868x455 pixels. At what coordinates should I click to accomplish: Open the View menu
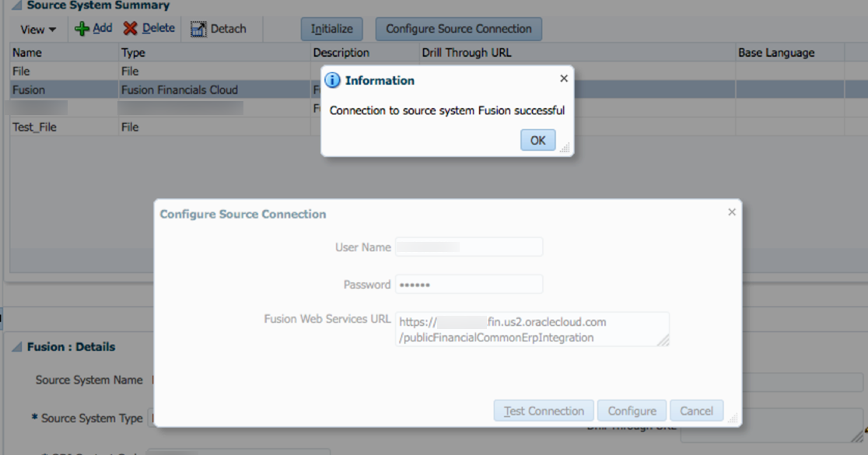(36, 29)
